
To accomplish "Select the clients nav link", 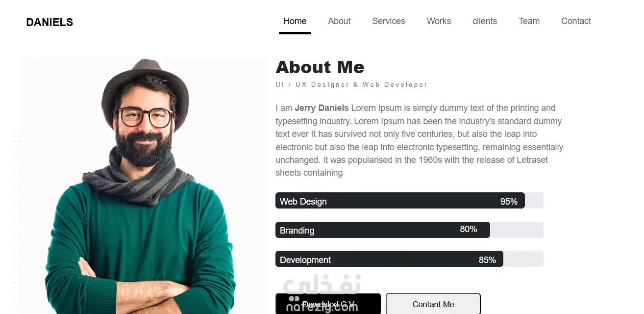I will [484, 21].
